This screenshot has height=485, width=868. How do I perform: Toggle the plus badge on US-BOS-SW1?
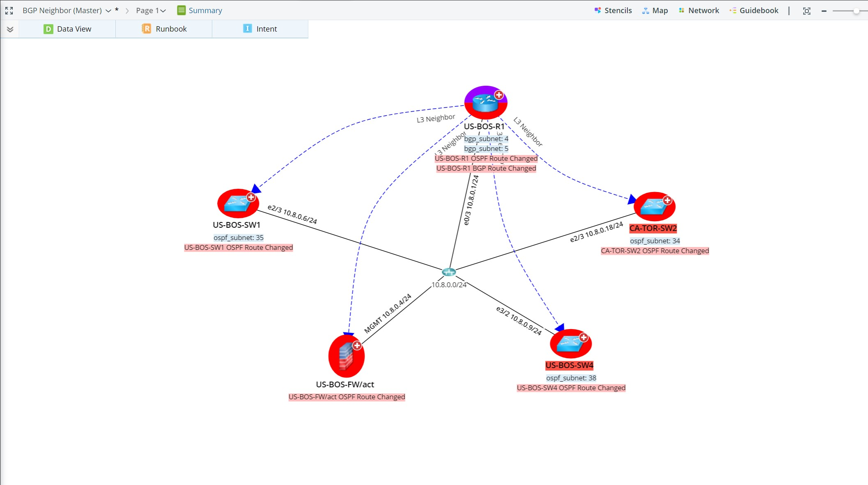(251, 197)
